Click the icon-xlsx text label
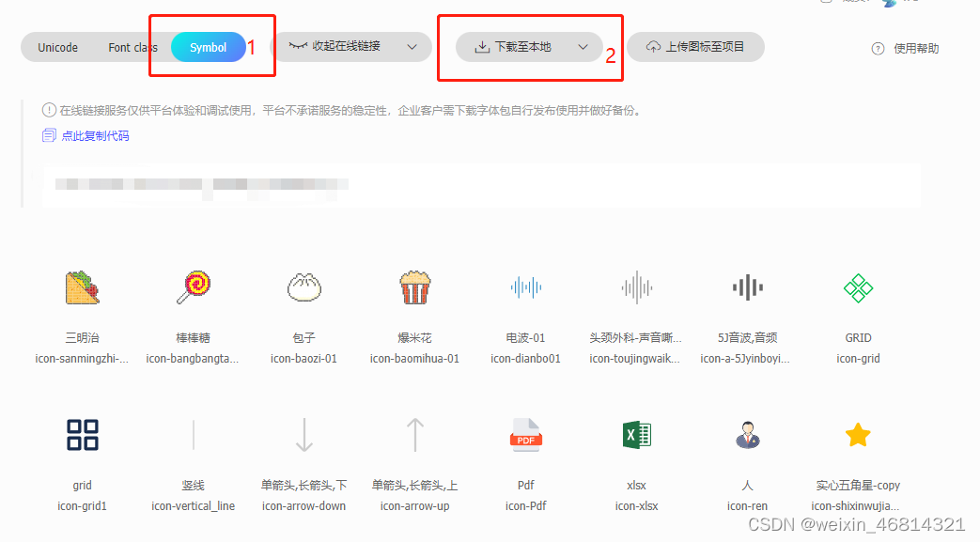Screen dimensions: 980x542 [x=636, y=506]
